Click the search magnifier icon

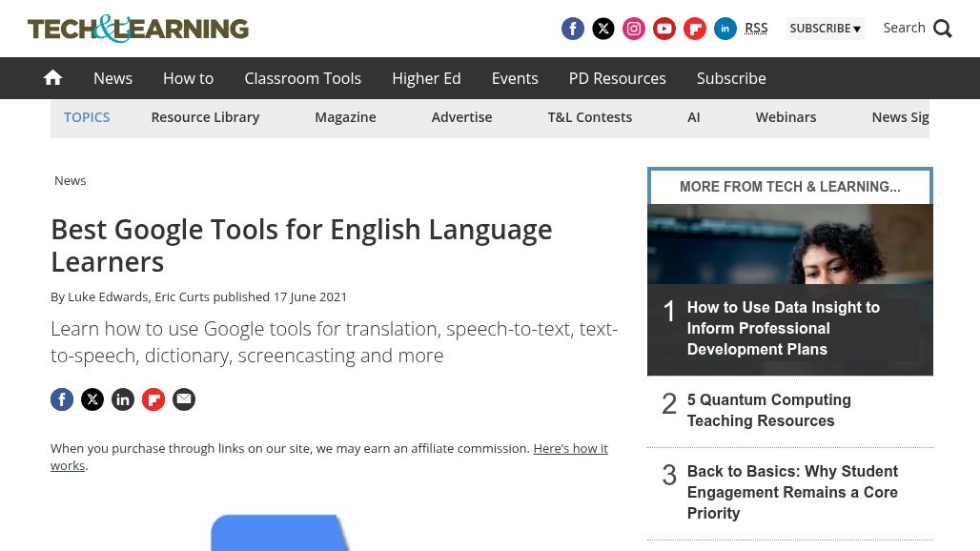click(x=942, y=29)
